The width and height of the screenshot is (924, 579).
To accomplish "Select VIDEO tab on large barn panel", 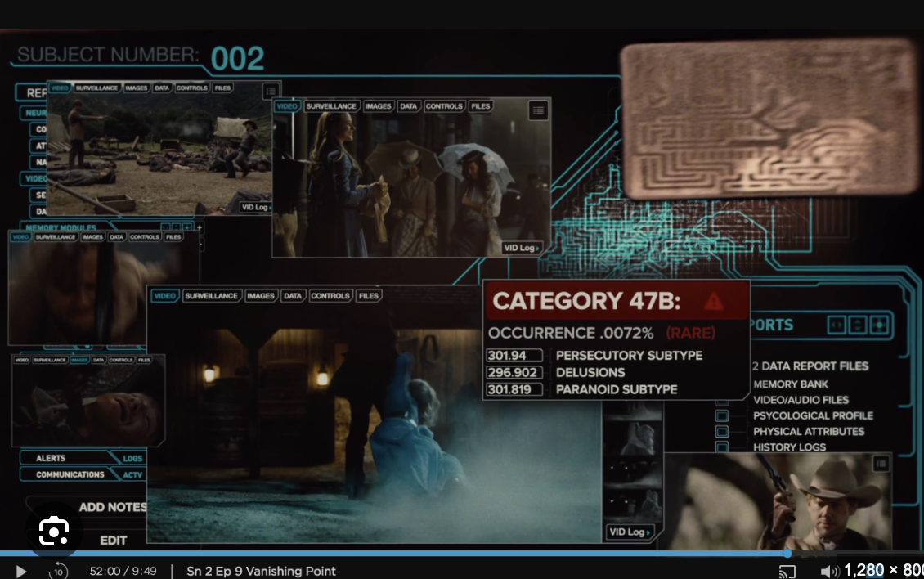I will coord(164,295).
